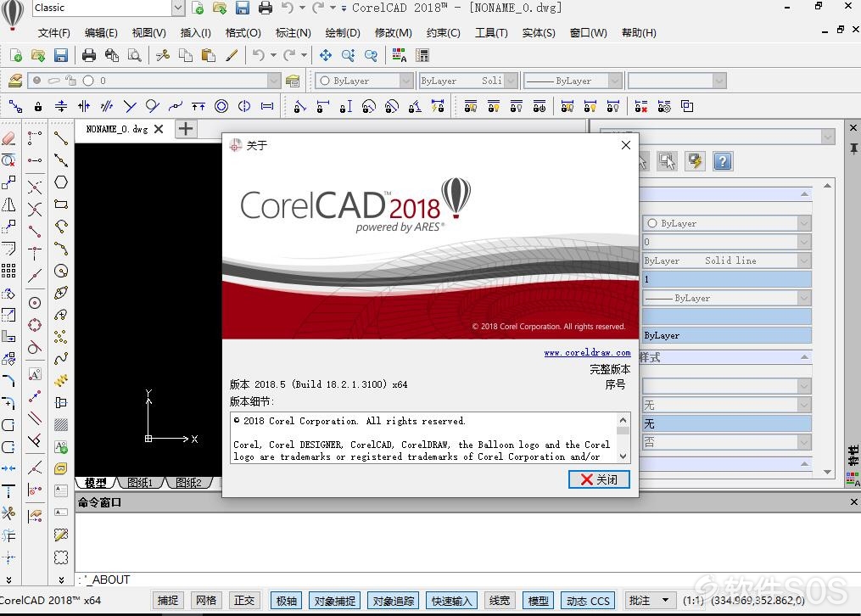Click the Print icon in main toolbar
The height and width of the screenshot is (616, 861).
click(88, 55)
